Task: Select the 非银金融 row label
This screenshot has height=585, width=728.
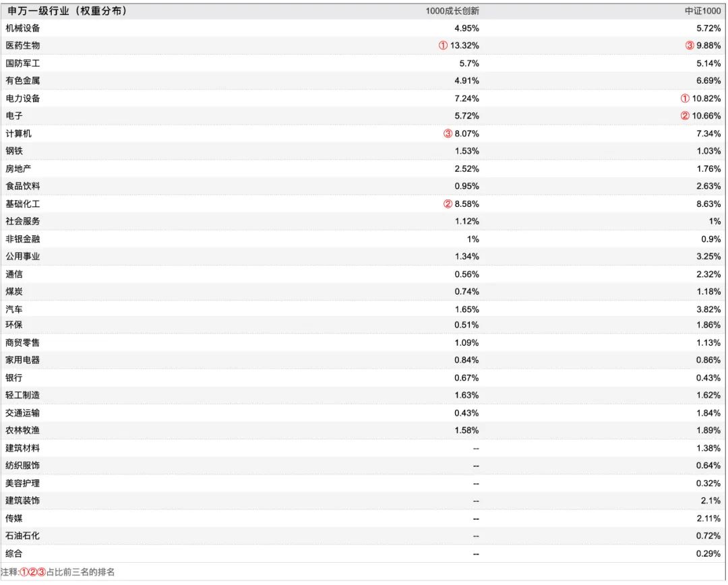Action: click(23, 239)
